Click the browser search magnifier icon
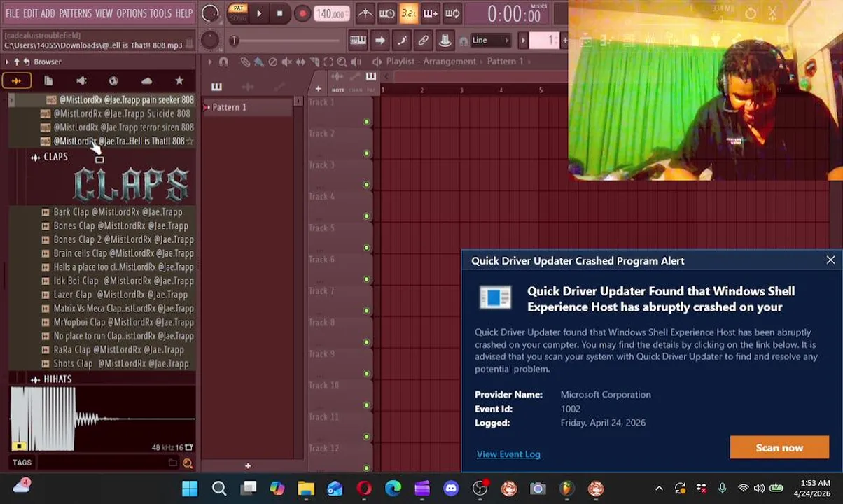This screenshot has width=843, height=504. pyautogui.click(x=188, y=463)
